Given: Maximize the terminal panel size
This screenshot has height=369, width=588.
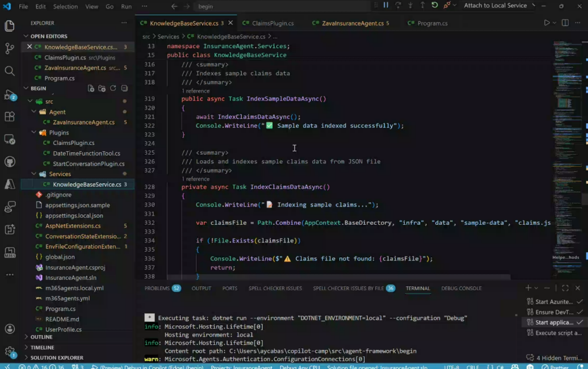Looking at the screenshot, I should tap(565, 288).
